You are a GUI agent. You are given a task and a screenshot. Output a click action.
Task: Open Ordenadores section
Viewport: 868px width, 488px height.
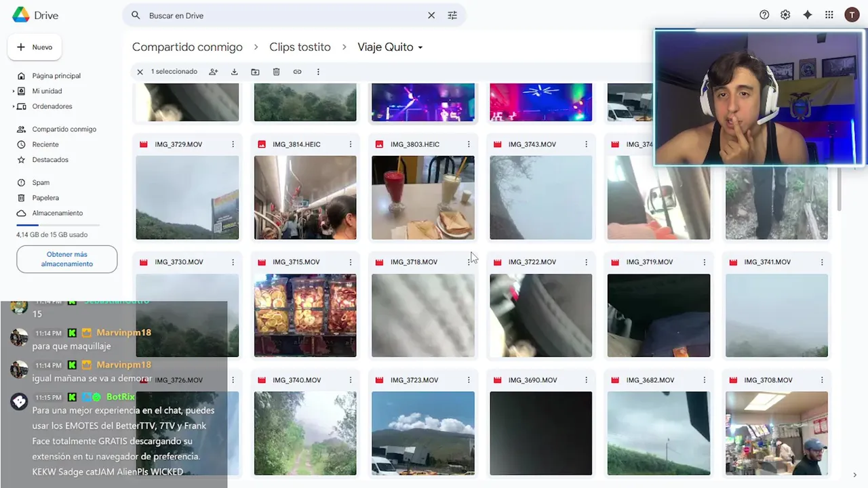tap(52, 106)
